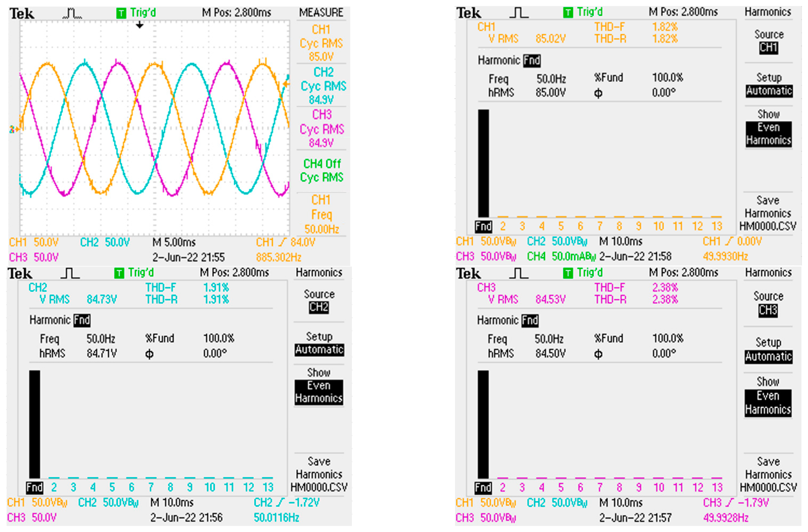Click the Tek logo on CH2 harmonics screen
Screen dimensions: 808x532
pos(20,273)
